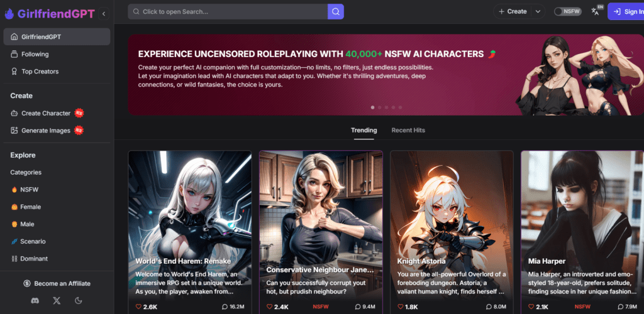The width and height of the screenshot is (644, 314).
Task: Open the World's End Harem: Remake card
Action: pyautogui.click(x=190, y=232)
